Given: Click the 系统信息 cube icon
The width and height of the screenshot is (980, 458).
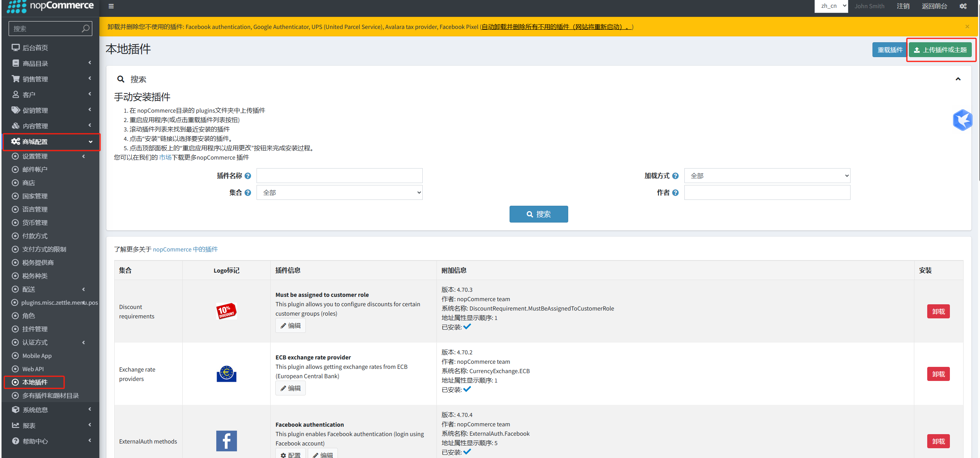Looking at the screenshot, I should coord(16,410).
